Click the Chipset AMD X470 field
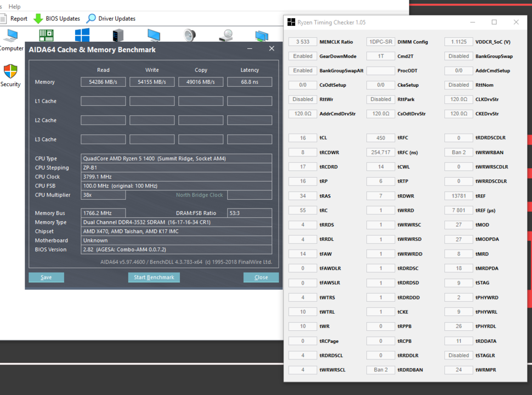This screenshot has height=395, width=532. click(177, 232)
